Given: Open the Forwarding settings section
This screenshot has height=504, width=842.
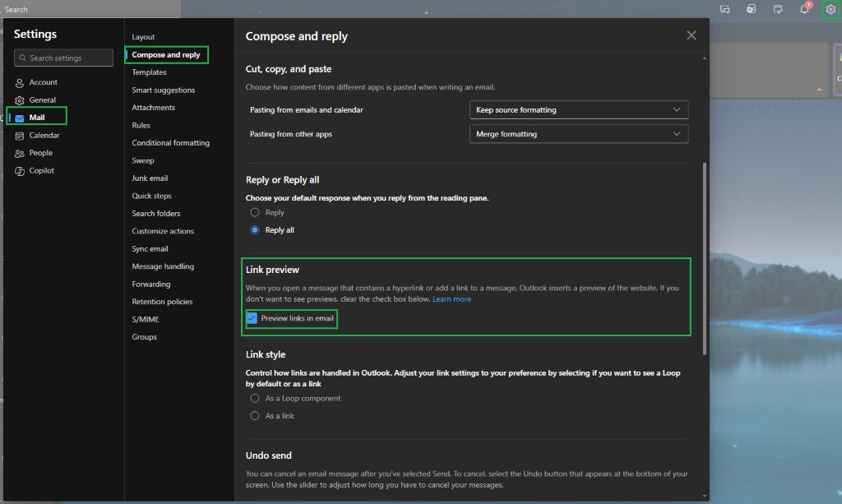Looking at the screenshot, I should pyautogui.click(x=151, y=284).
